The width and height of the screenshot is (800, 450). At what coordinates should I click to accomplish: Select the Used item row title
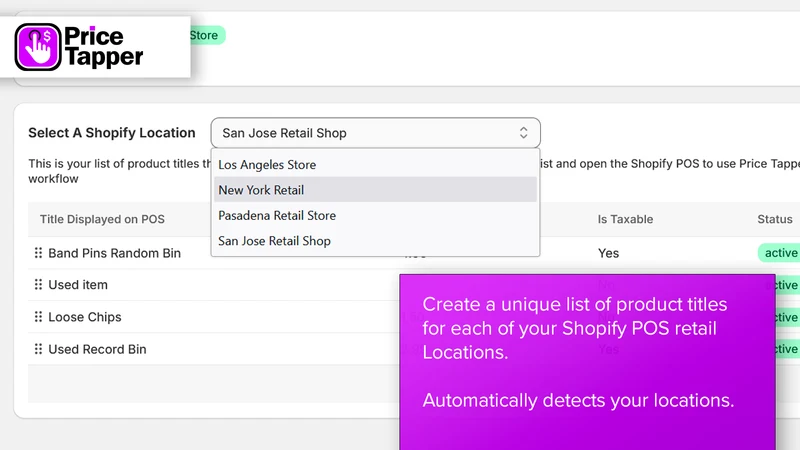coord(78,285)
